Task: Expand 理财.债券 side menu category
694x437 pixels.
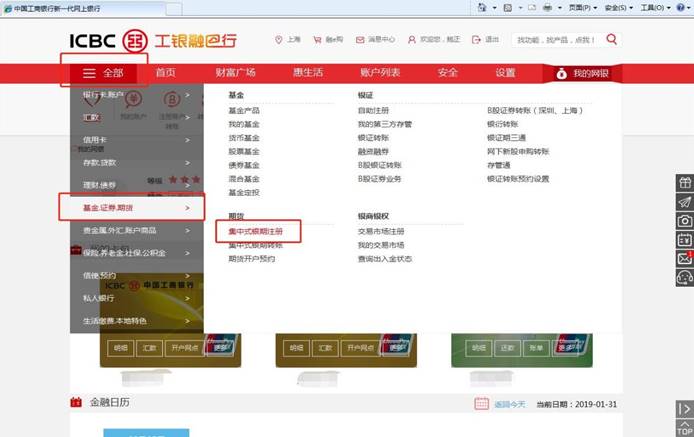Action: pyautogui.click(x=137, y=185)
